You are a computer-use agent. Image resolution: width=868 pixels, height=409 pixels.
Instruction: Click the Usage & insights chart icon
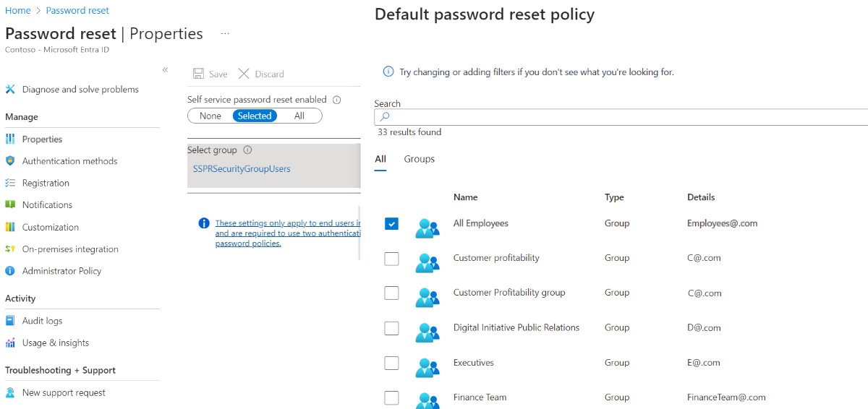[x=10, y=343]
